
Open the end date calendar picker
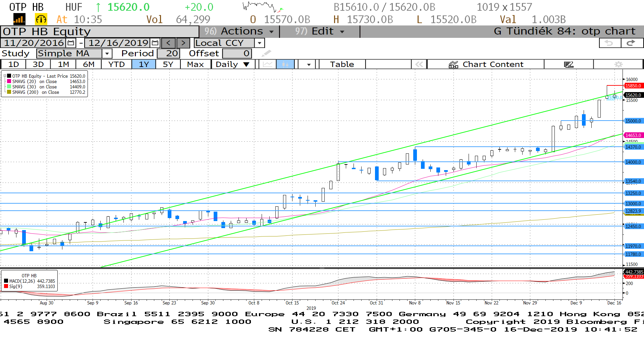[x=155, y=43]
